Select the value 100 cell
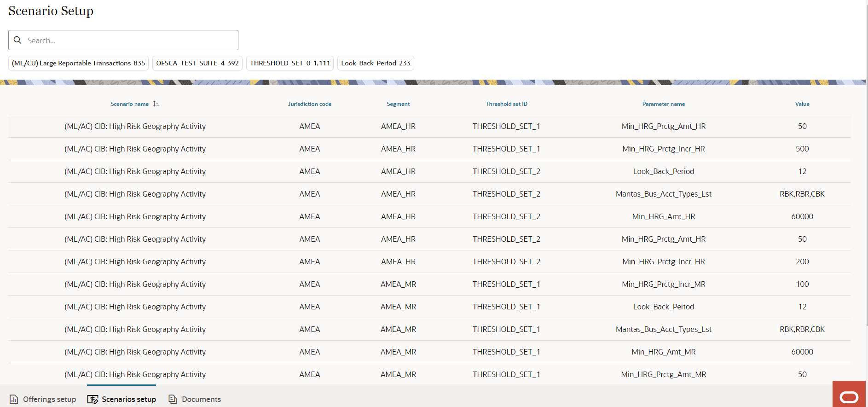868x407 pixels. (x=802, y=284)
